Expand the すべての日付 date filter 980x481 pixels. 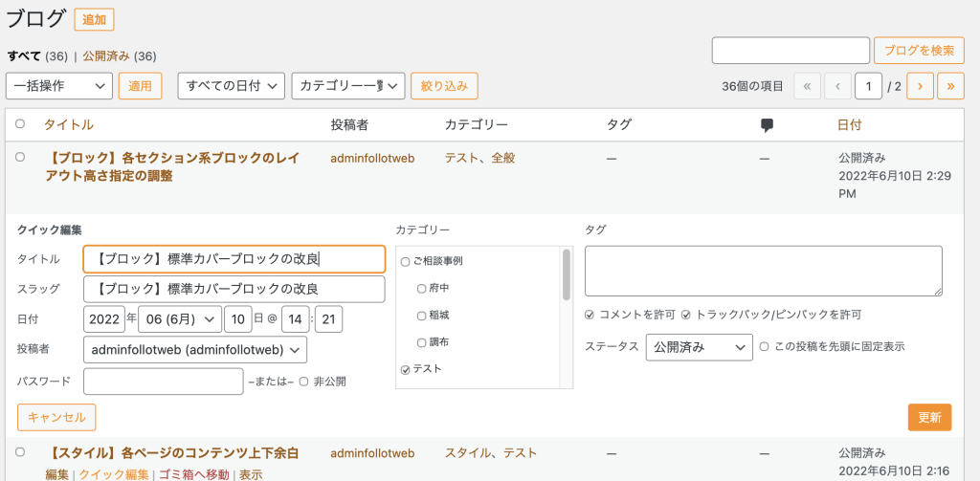[232, 86]
